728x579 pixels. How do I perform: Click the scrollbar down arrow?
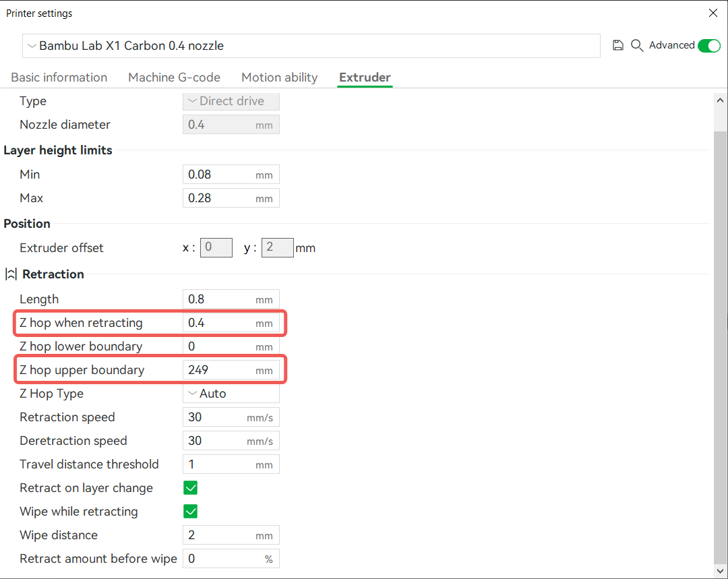tap(720, 571)
